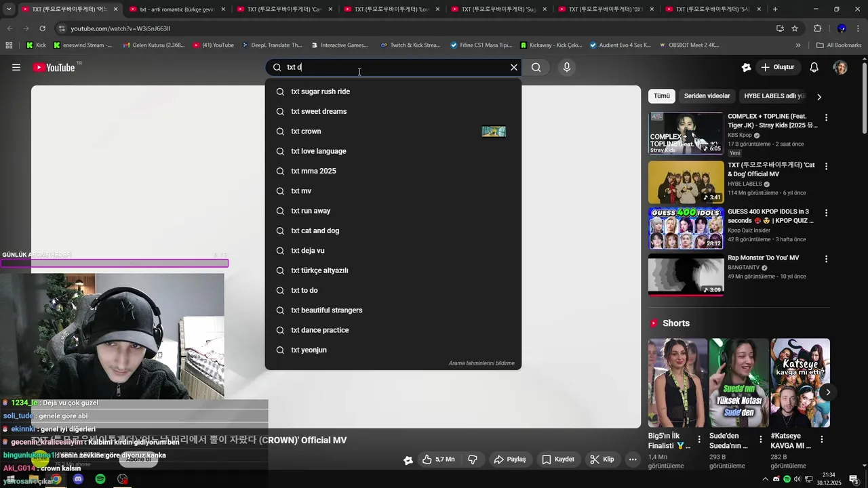Close the 'txt - anti romantic' tab
Image resolution: width=868 pixels, height=488 pixels.
(x=223, y=9)
